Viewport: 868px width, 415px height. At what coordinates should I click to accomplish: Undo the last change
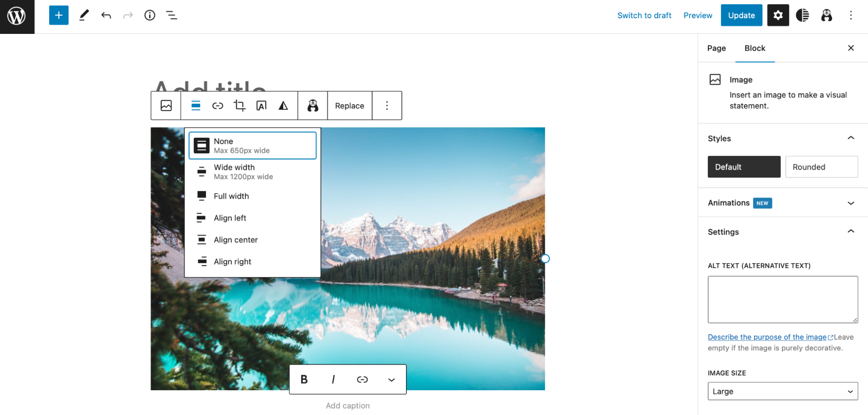point(106,16)
